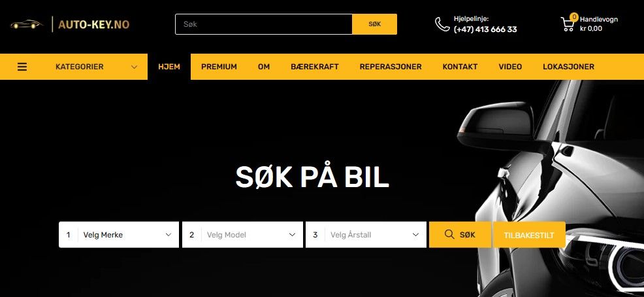Screen dimensions: 644x297
Task: Go to the Hjem menu item
Action: tap(169, 67)
